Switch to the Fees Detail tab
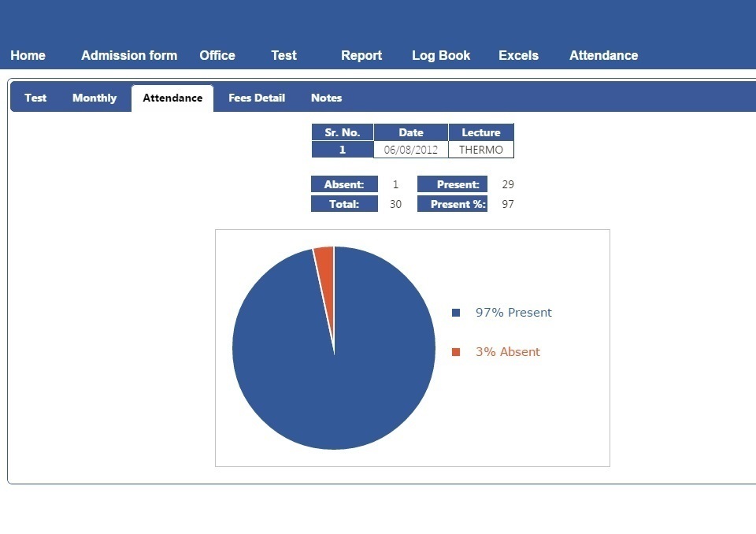 pos(257,98)
